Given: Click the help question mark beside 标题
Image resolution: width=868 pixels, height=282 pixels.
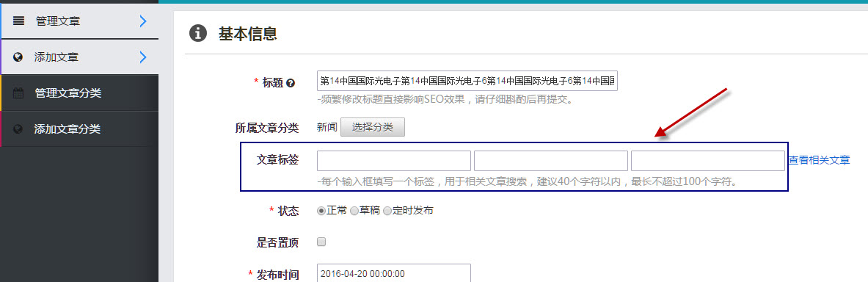Looking at the screenshot, I should point(291,83).
